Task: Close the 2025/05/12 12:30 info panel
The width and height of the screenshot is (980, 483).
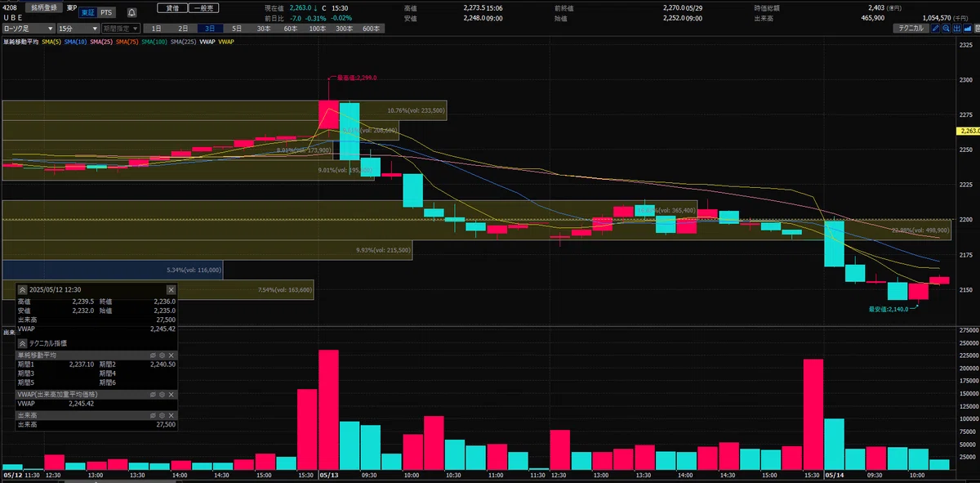Action: (171, 289)
